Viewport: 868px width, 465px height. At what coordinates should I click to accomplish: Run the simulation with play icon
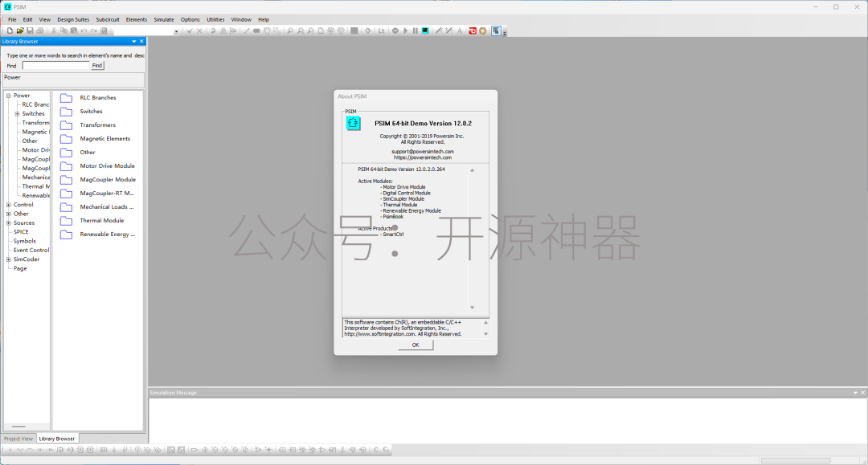pyautogui.click(x=405, y=31)
